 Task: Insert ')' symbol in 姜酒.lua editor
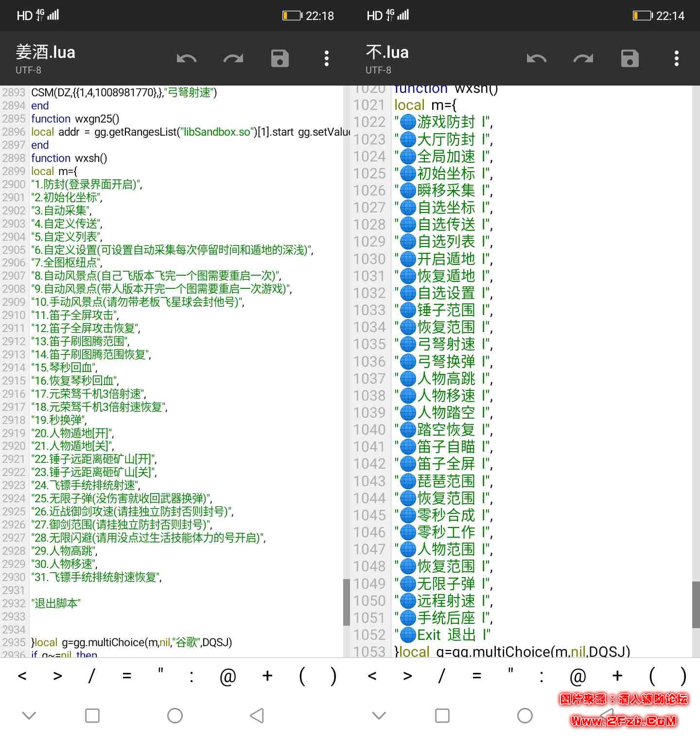click(333, 676)
